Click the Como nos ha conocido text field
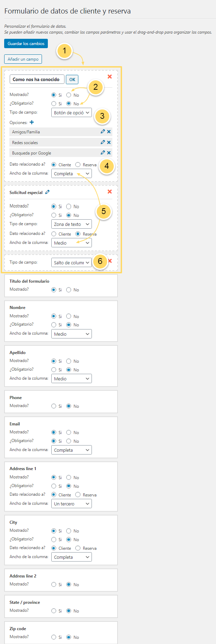This screenshot has height=644, width=216. (x=37, y=79)
